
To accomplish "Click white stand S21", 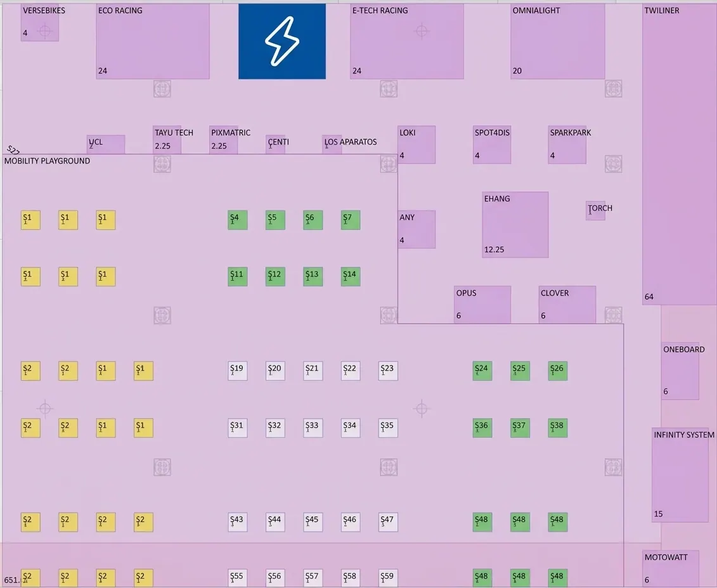I will (x=313, y=371).
